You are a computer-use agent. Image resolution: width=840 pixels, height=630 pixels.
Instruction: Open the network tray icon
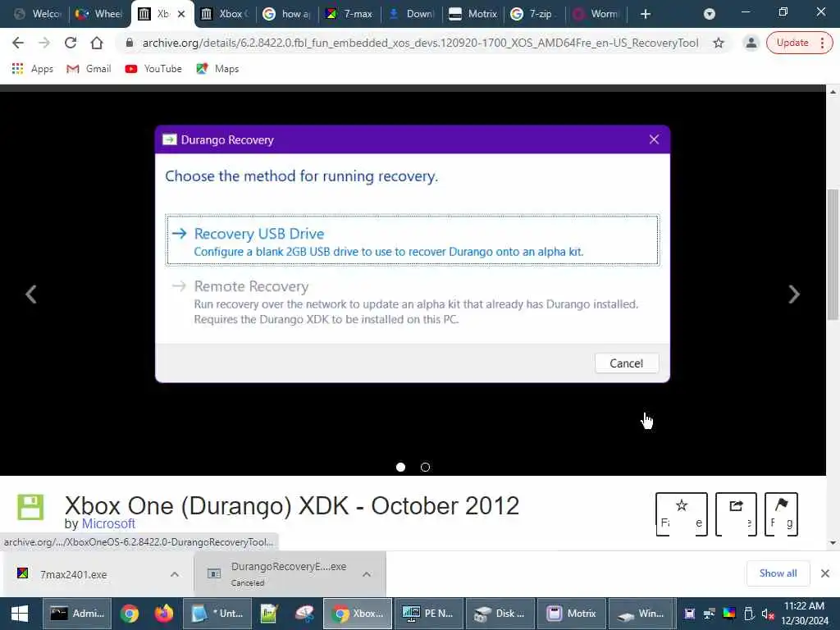pyautogui.click(x=710, y=614)
